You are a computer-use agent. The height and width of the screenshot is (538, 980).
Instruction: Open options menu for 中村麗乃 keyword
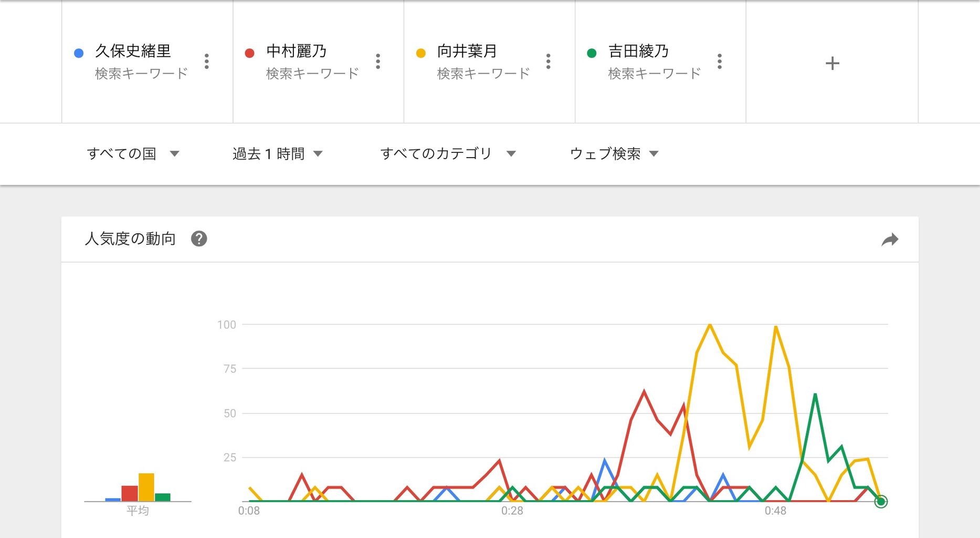[x=378, y=61]
